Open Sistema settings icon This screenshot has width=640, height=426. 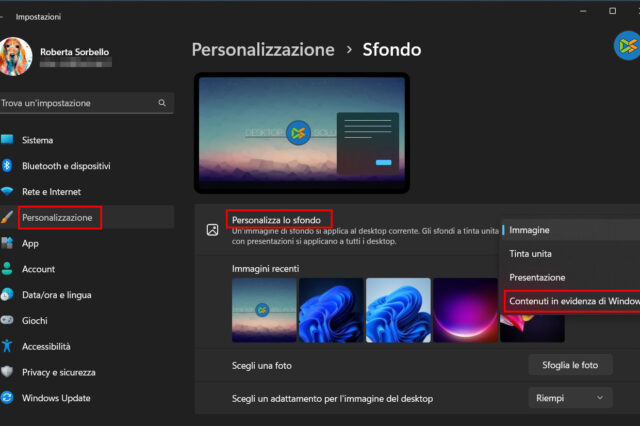[7, 140]
